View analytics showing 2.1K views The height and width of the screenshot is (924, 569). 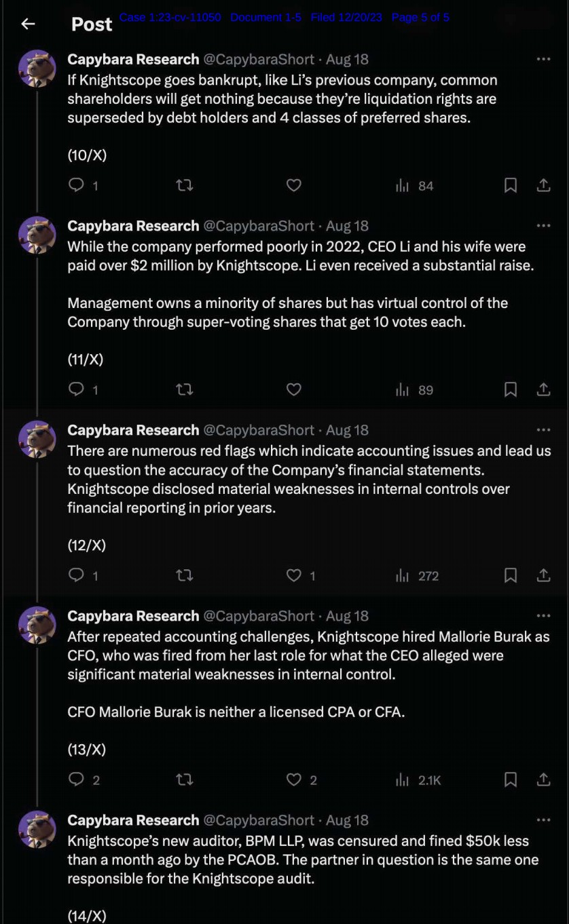(419, 779)
